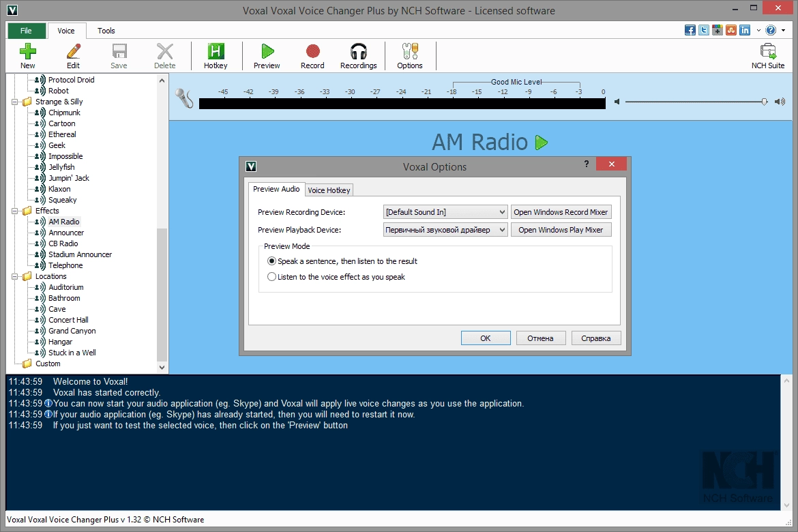Image resolution: width=798 pixels, height=532 pixels.
Task: Play AM Radio with green arrow
Action: 542,143
